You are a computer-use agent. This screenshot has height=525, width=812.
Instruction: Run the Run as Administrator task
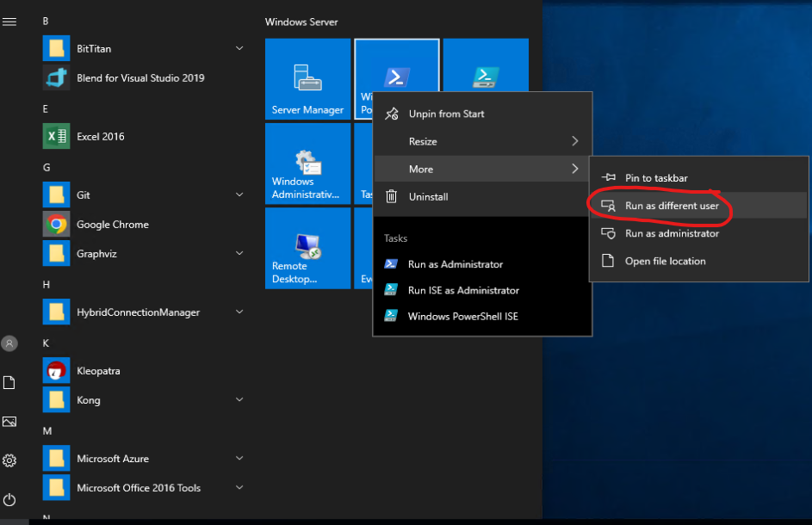483,264
